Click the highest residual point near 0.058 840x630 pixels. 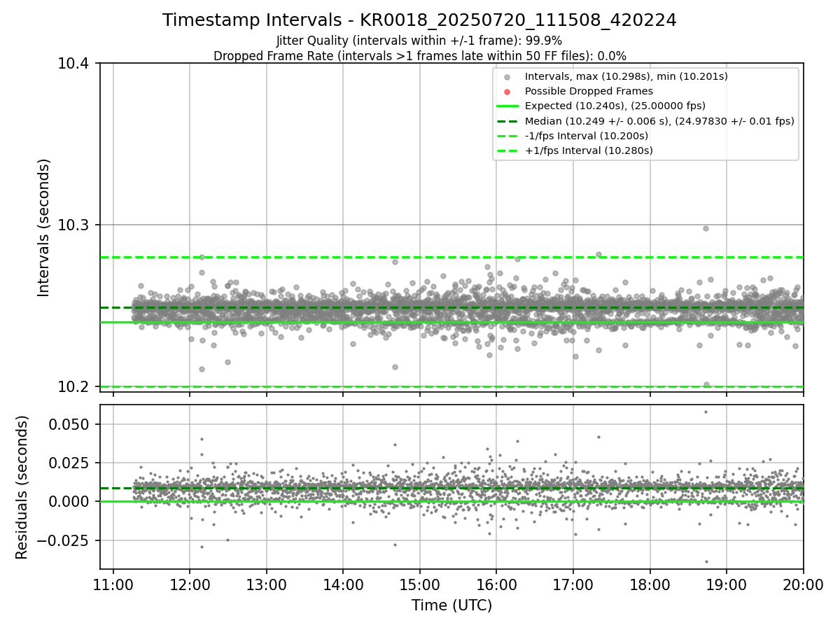tap(706, 412)
